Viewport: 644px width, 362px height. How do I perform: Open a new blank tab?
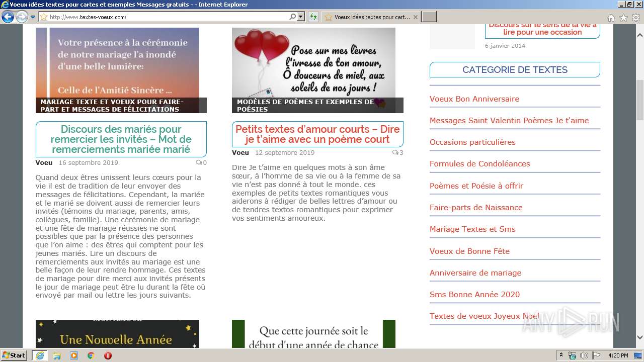coord(429,17)
